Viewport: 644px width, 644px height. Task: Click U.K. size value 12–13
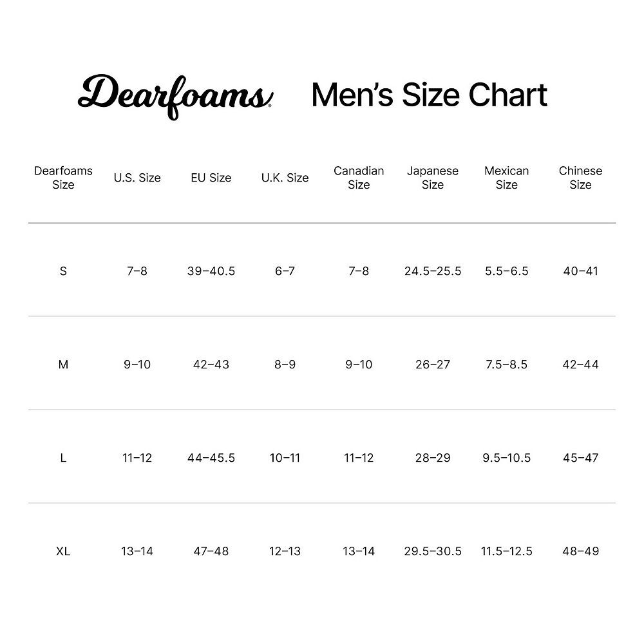285,551
